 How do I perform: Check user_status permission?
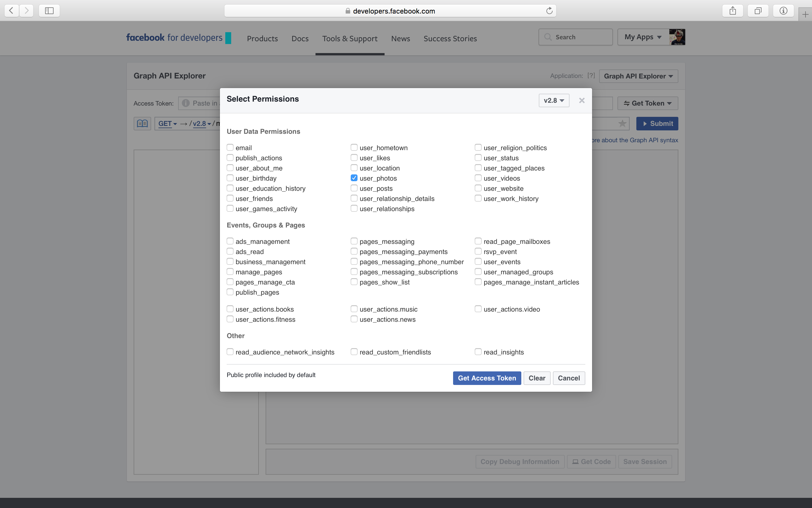coord(478,157)
